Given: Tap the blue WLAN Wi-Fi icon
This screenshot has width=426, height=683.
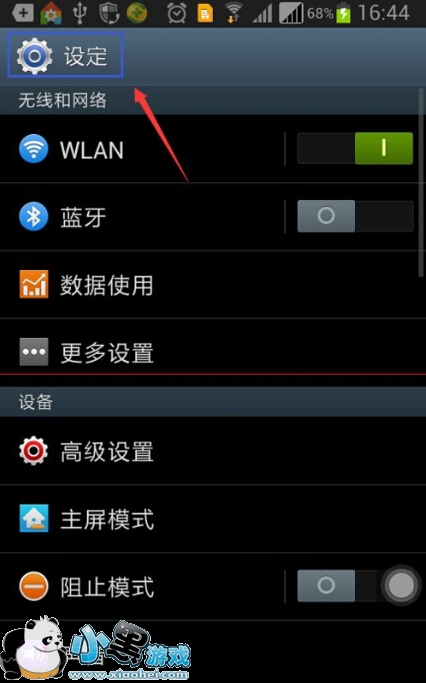Looking at the screenshot, I should coord(34,149).
